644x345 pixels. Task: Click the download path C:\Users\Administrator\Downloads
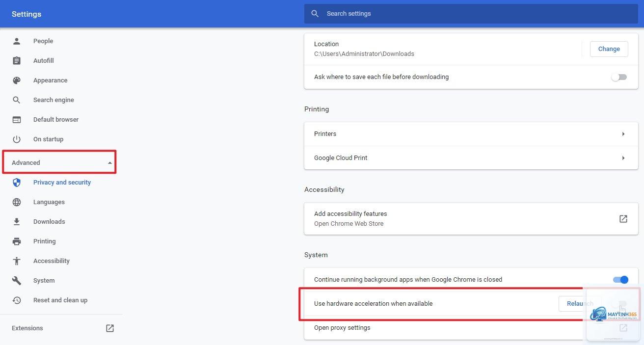tap(364, 54)
